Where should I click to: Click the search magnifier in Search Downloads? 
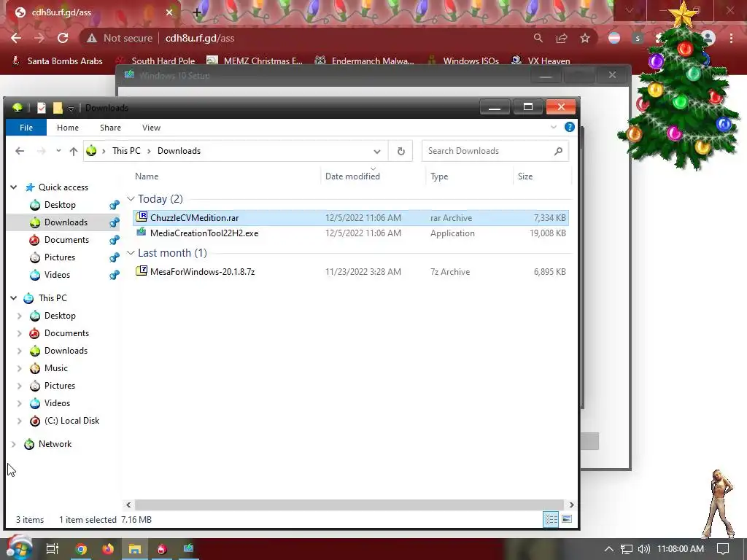558,151
